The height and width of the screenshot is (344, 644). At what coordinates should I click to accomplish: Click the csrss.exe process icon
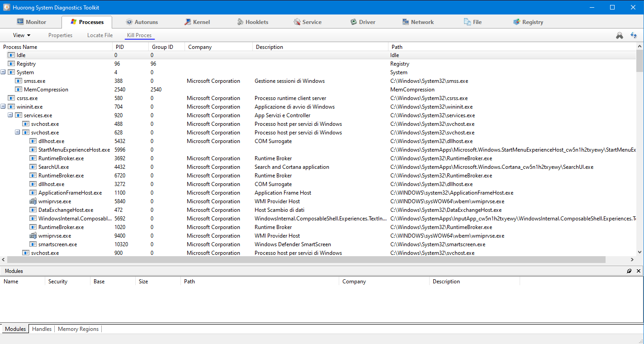[11, 98]
